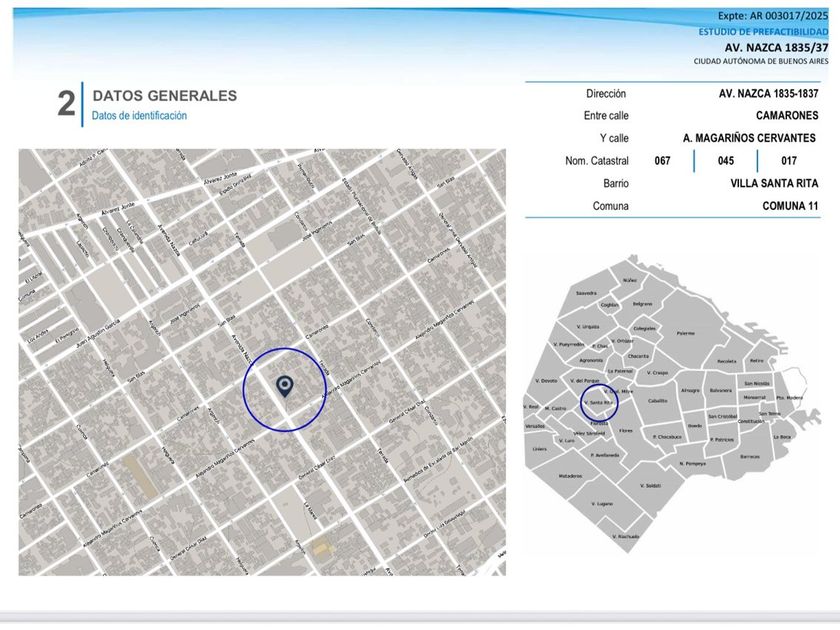Click the Mataderos neighborhood region
The image size is (840, 630).
tap(570, 476)
